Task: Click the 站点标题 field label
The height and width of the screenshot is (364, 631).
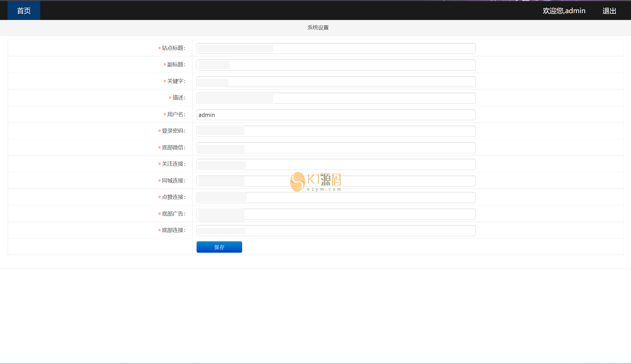Action: [x=173, y=48]
